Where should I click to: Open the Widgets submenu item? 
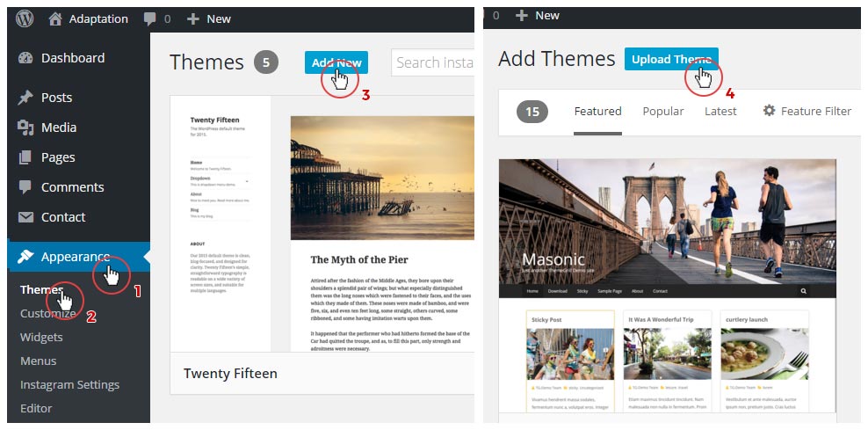pyautogui.click(x=41, y=337)
